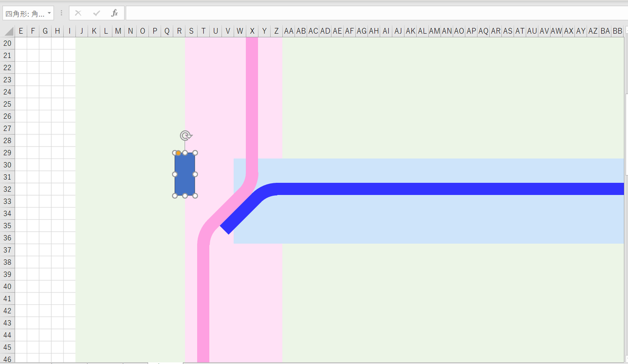Select row 29 header
Viewport: 628px width, 364px height.
[7, 153]
